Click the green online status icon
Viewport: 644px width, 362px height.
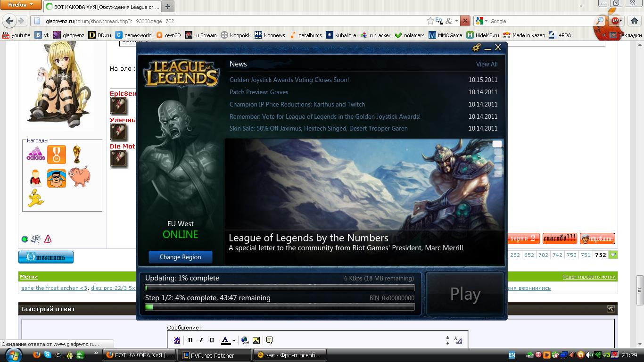[x=25, y=239]
